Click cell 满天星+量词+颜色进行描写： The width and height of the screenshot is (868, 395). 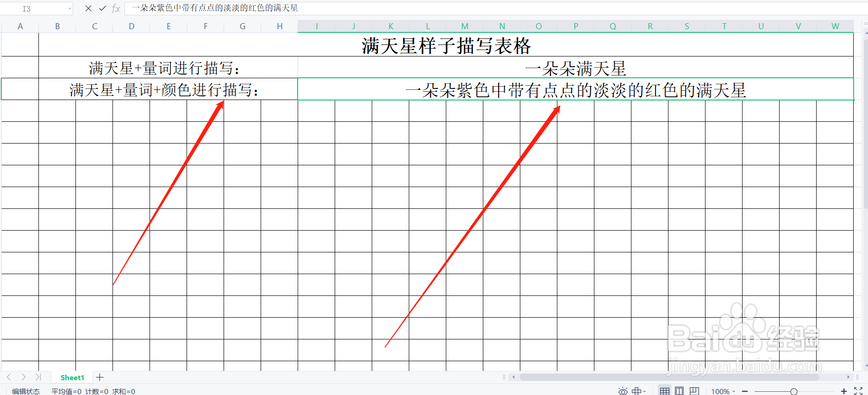coord(168,89)
